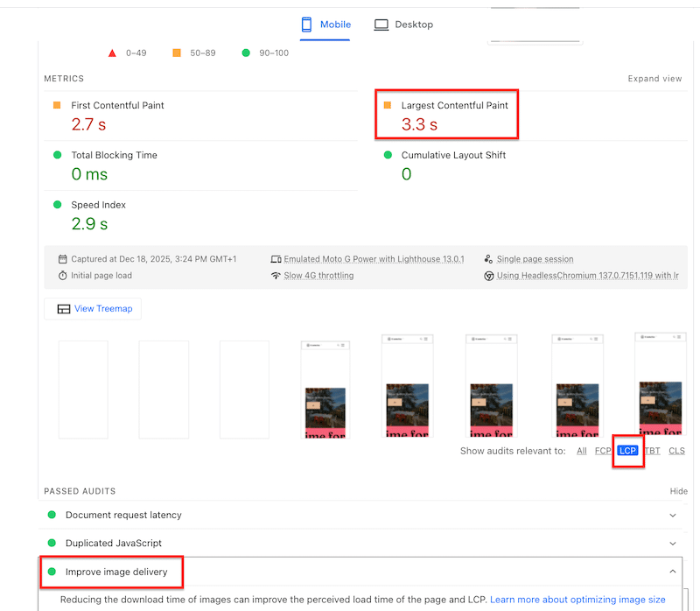Click the stopwatch icon beside Initial page load
The height and width of the screenshot is (611, 700).
63,275
